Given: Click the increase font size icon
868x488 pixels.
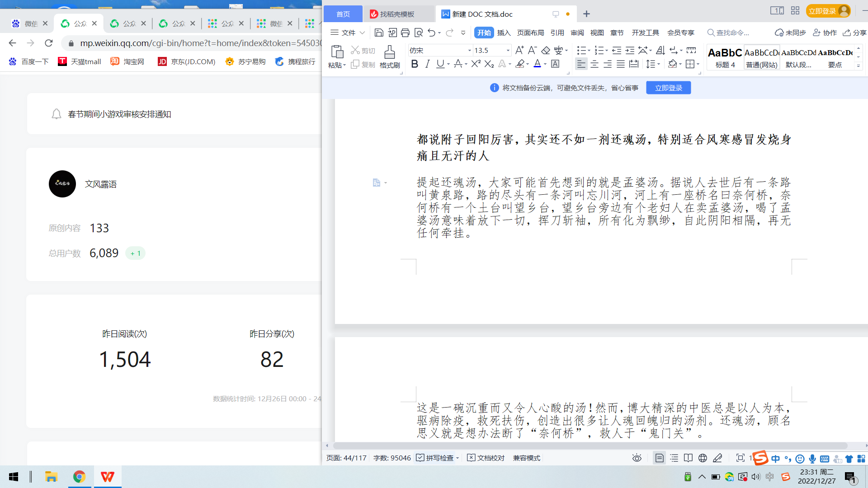Looking at the screenshot, I should (519, 50).
